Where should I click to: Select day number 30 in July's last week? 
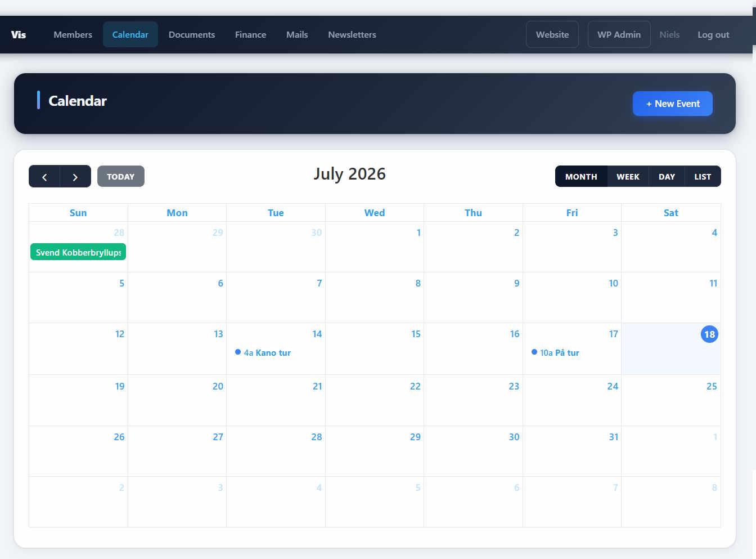point(514,437)
